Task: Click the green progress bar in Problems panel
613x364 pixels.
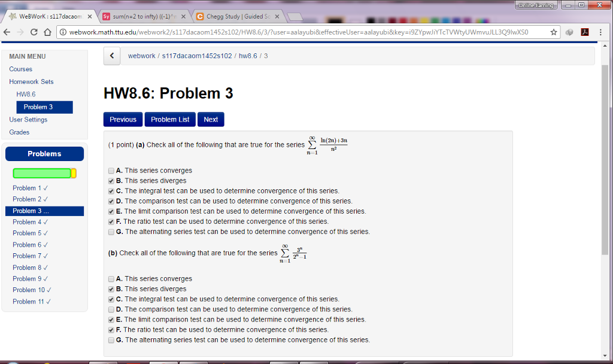Action: point(43,172)
